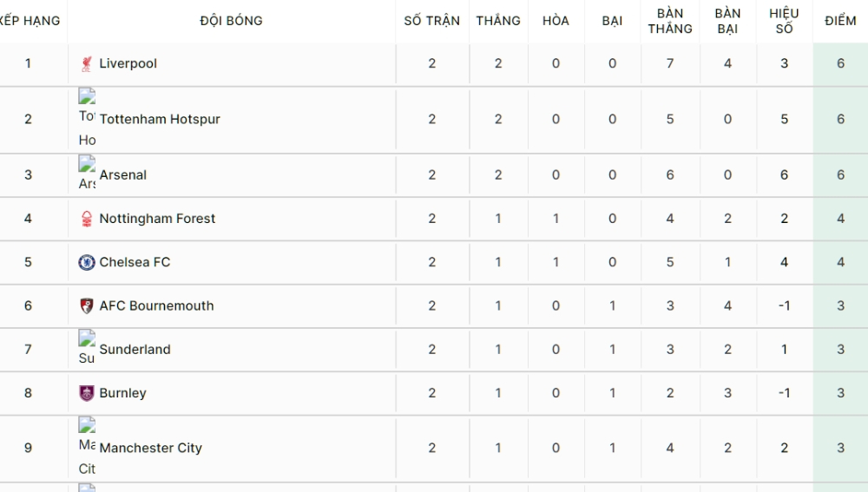Select the Arsenal team name

(x=123, y=175)
